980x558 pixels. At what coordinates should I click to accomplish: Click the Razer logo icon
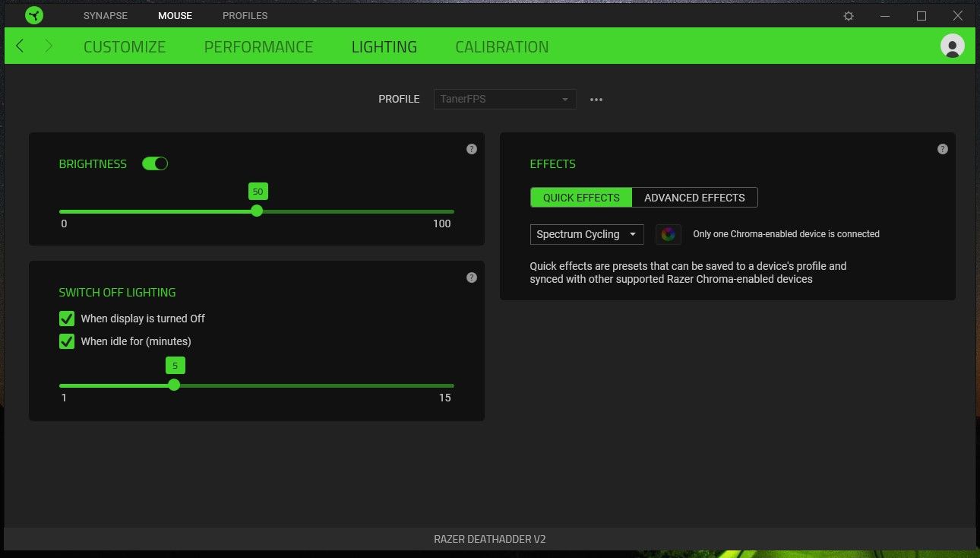[x=33, y=15]
